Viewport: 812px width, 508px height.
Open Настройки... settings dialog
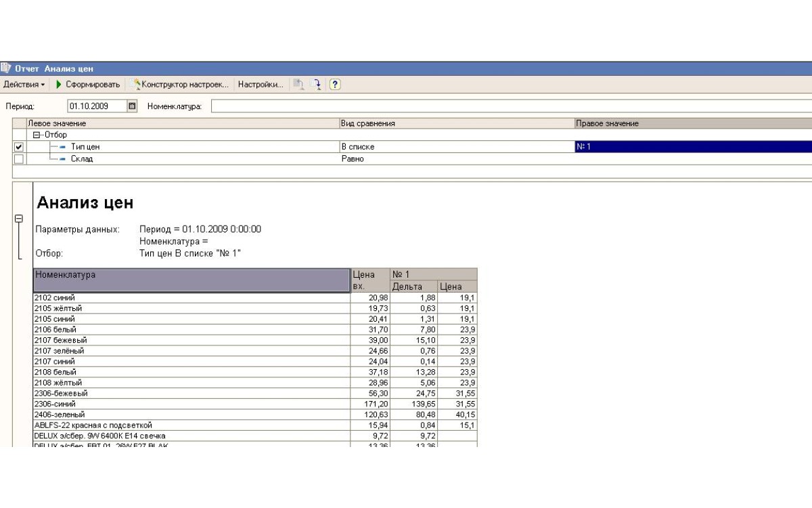[x=261, y=85]
